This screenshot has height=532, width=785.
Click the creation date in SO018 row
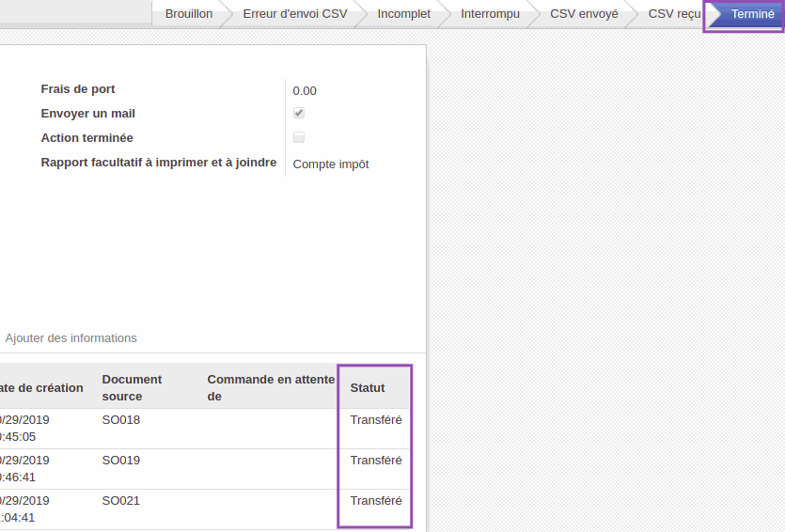coord(24,429)
